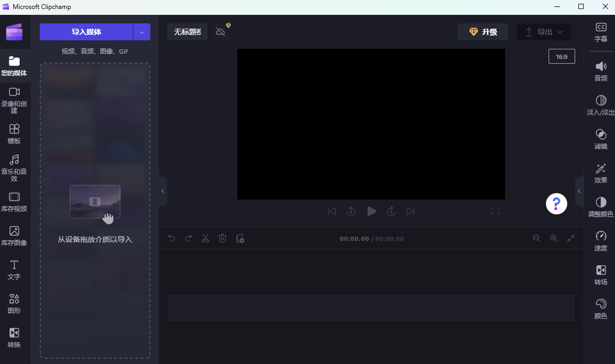Click the drop media thumbnail area

click(x=95, y=202)
